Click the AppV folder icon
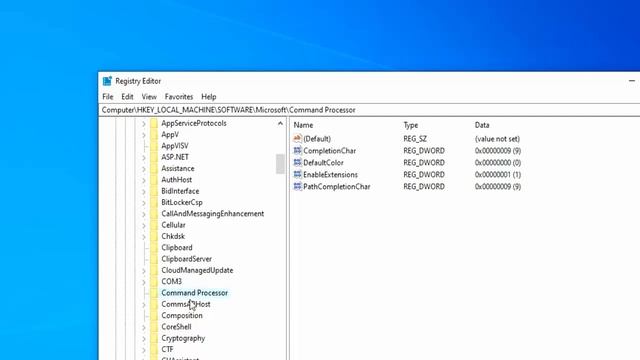This screenshot has width=640, height=360. click(154, 134)
